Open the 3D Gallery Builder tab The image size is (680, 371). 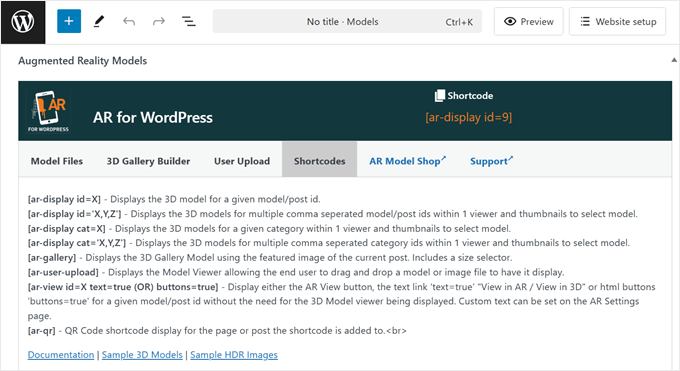coord(148,161)
